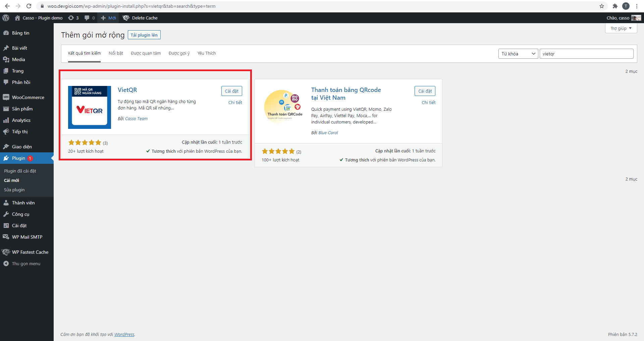Bookmark the page with the star icon
This screenshot has height=341, width=644.
602,6
